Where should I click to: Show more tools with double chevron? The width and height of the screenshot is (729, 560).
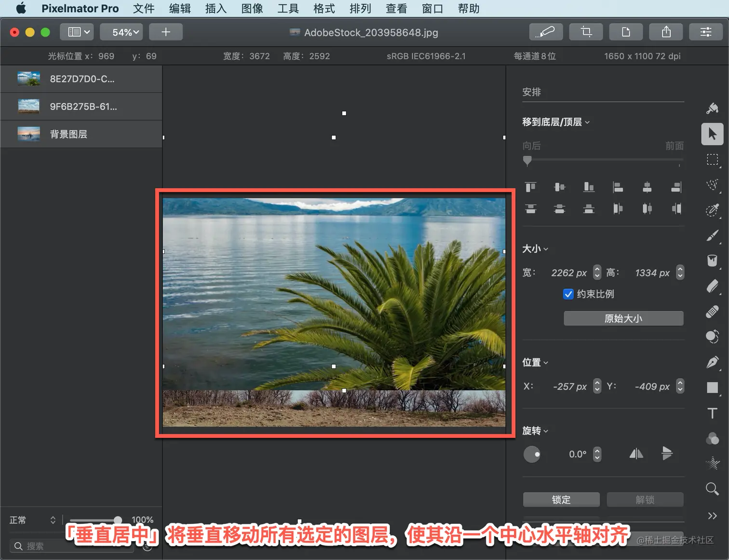[x=712, y=516]
